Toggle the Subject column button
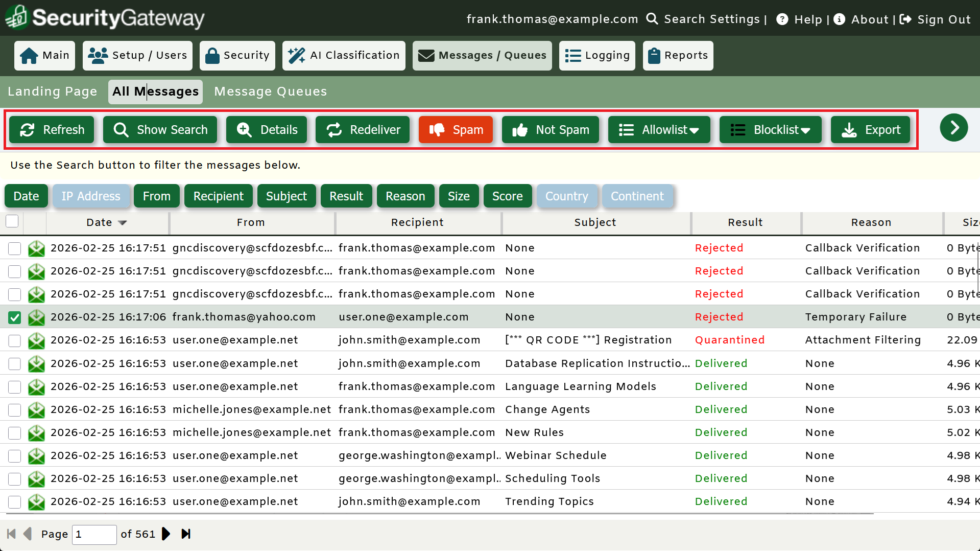Image resolution: width=980 pixels, height=551 pixels. [x=286, y=196]
